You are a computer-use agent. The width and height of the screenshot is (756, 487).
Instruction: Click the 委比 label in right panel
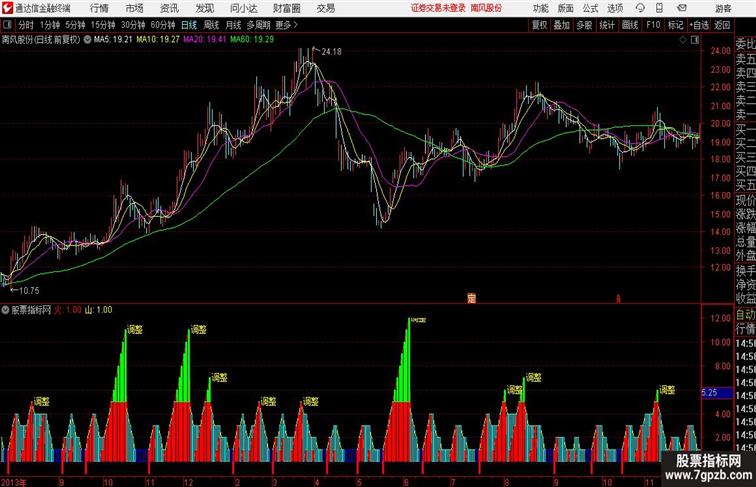coord(745,45)
